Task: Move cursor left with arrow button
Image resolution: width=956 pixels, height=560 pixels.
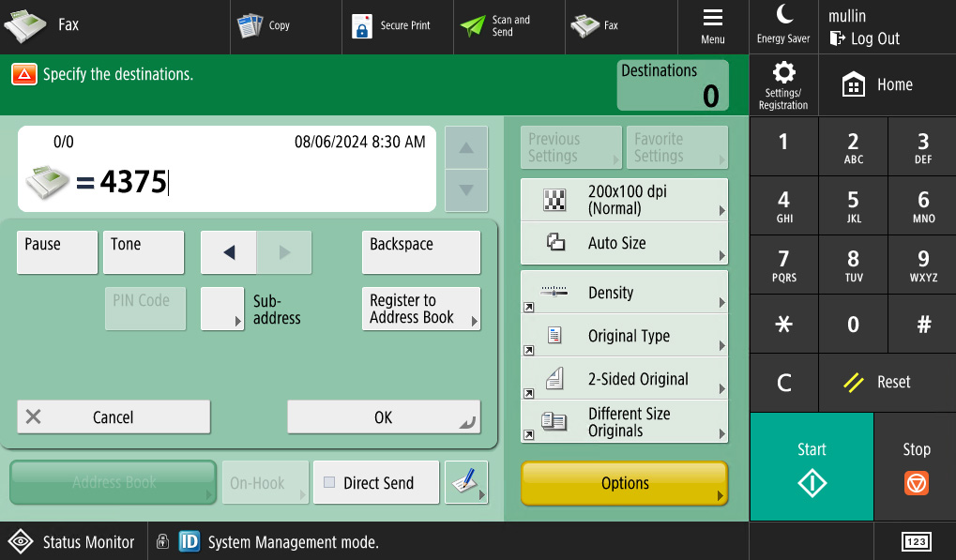Action: click(229, 251)
